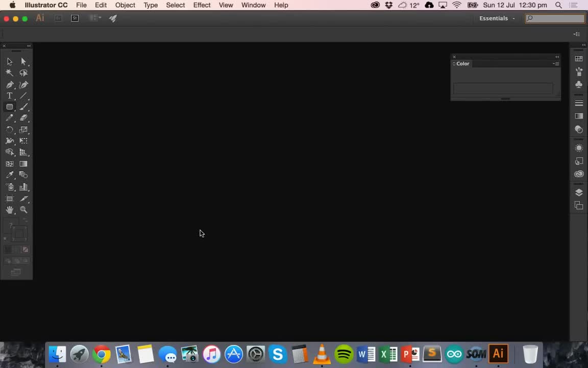
Task: Select the Free Transform tool
Action: [x=23, y=141]
